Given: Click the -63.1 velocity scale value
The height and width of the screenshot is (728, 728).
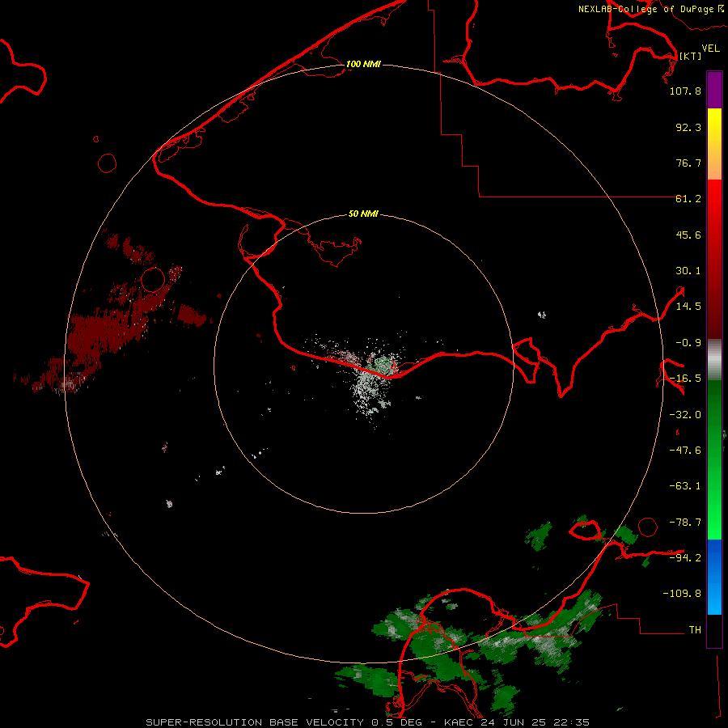Looking at the screenshot, I should pos(685,486).
